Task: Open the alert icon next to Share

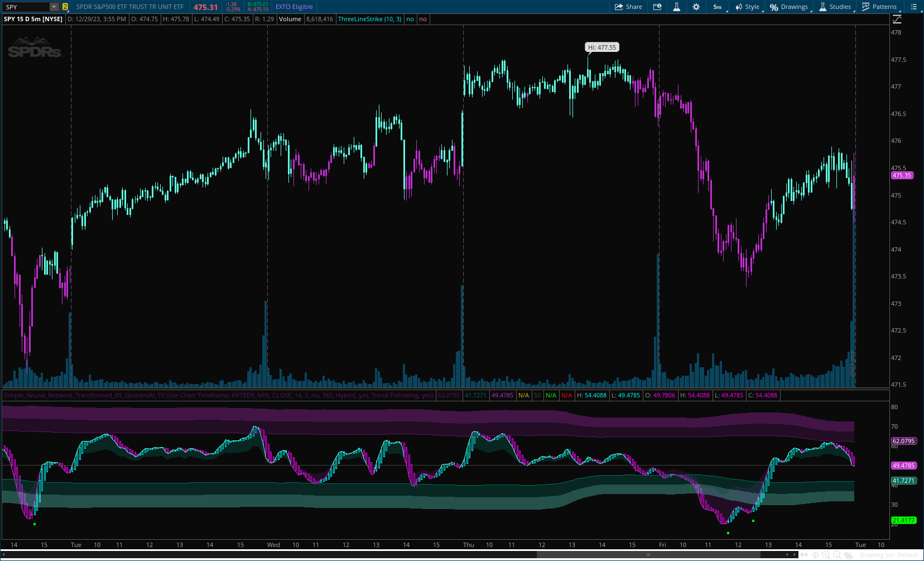Action: click(657, 7)
